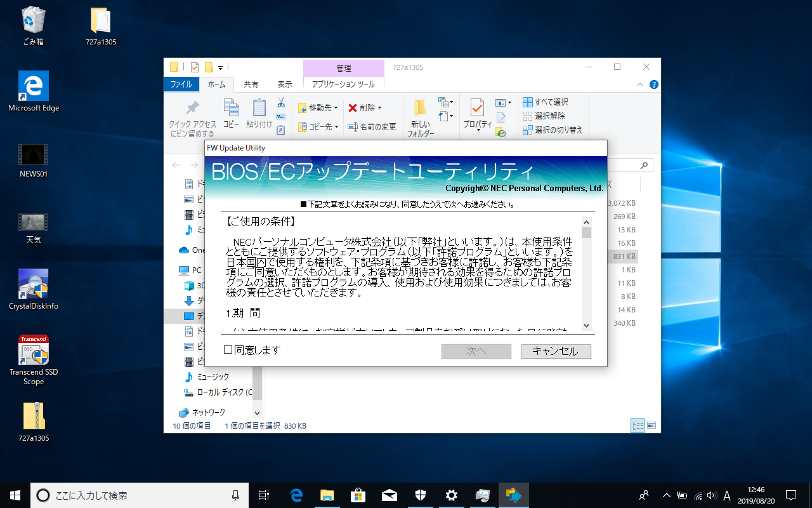The width and height of the screenshot is (812, 508).
Task: Select the 727a1305 folder on desktop
Action: [x=101, y=26]
